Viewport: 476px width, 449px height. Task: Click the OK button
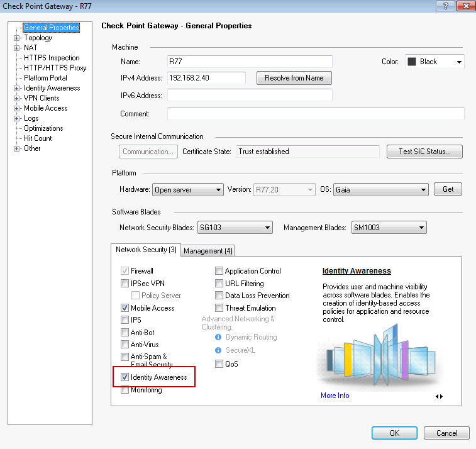394,433
